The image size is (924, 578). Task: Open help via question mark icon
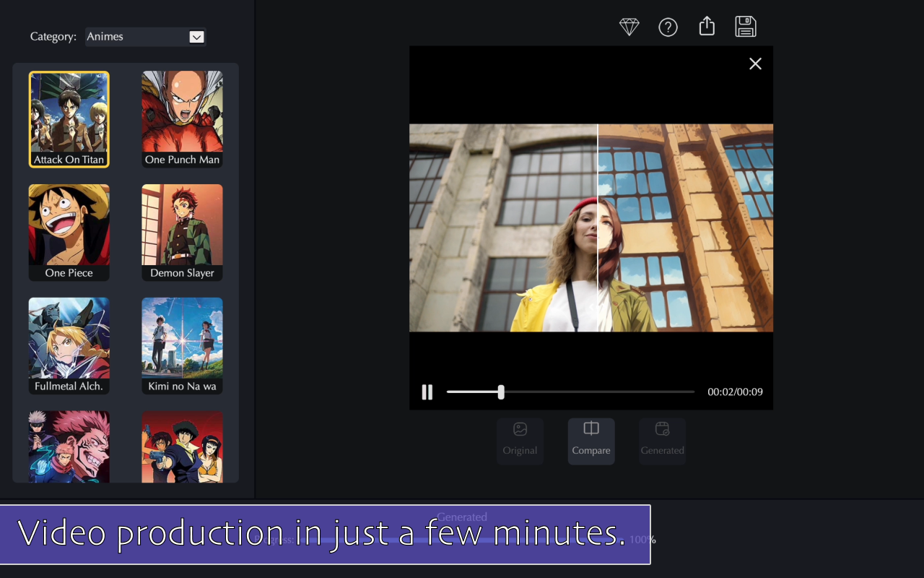point(668,27)
